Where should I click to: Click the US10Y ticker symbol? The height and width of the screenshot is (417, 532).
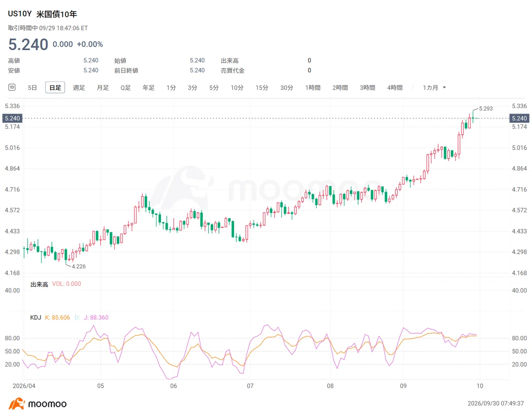20,14
